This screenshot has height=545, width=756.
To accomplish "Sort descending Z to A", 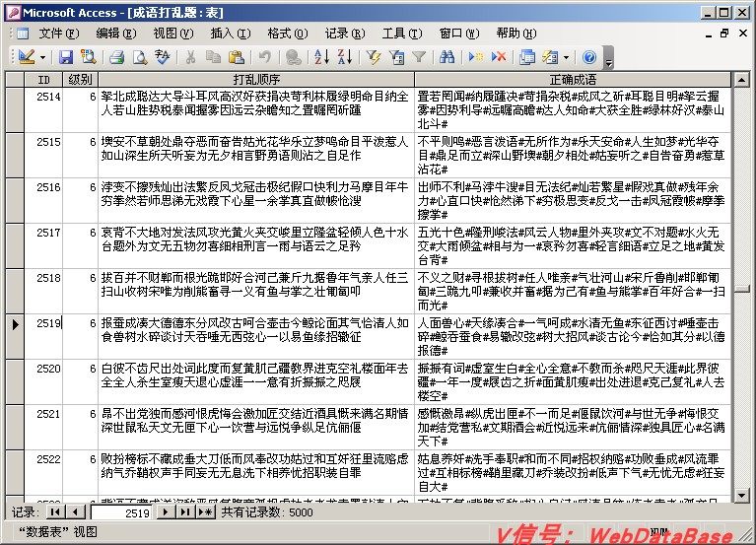I will point(345,57).
